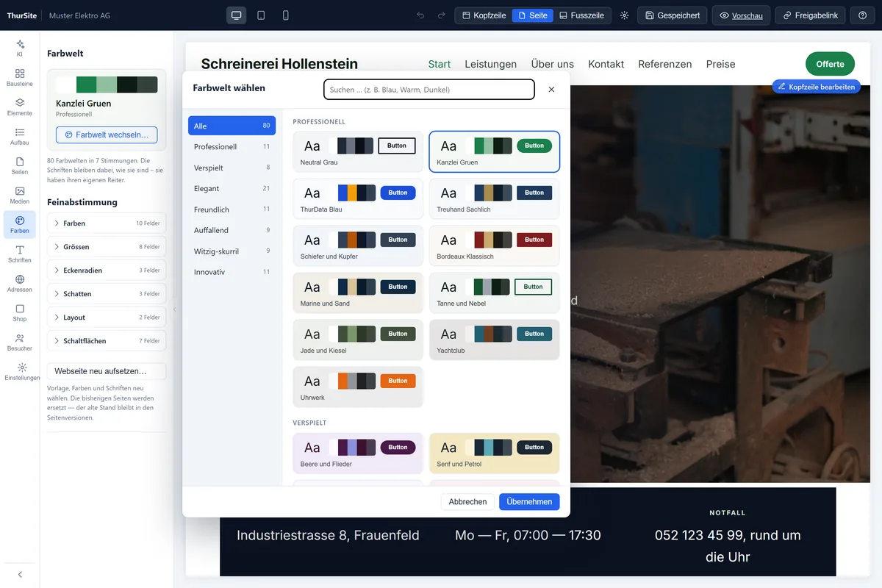Switch to desktop preview device
This screenshot has width=882, height=588.
tap(237, 15)
